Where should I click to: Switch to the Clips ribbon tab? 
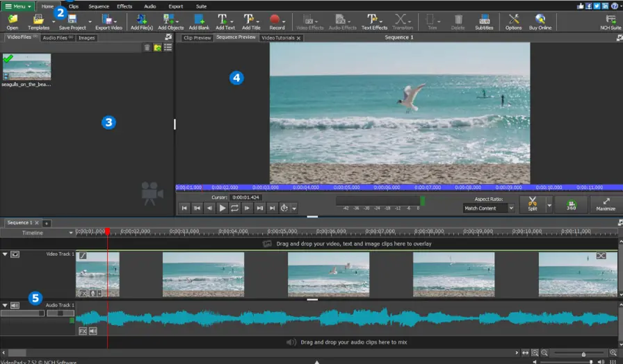(74, 6)
